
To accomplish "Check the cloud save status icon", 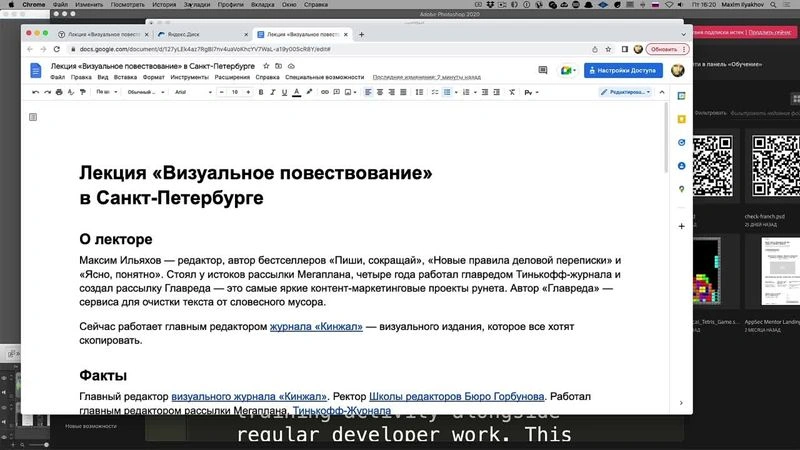I will point(291,66).
